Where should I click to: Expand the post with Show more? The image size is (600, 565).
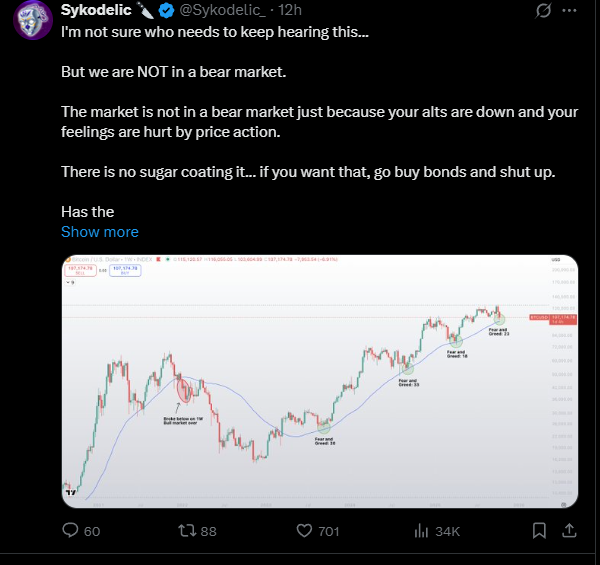(x=100, y=232)
